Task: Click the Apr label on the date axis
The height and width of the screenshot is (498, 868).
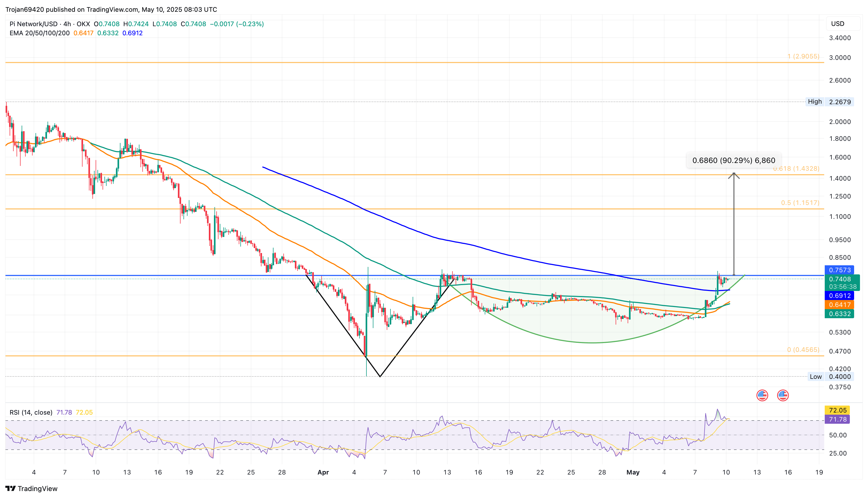Action: [323, 472]
